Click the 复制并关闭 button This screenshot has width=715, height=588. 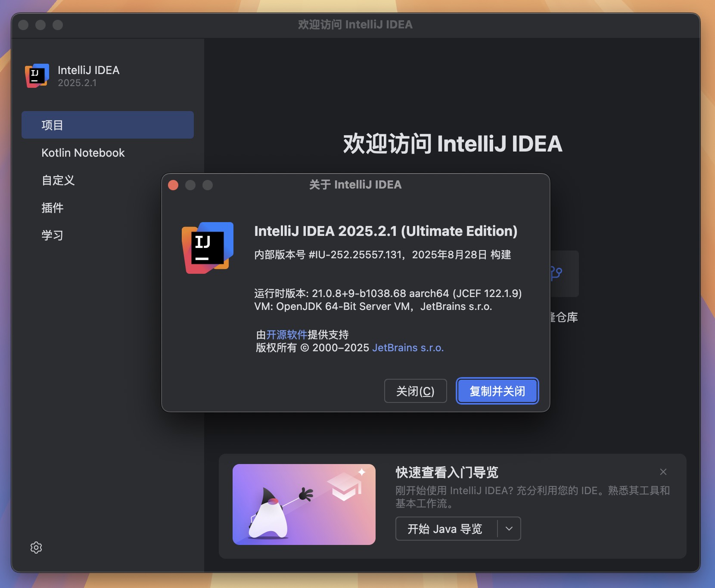click(497, 391)
